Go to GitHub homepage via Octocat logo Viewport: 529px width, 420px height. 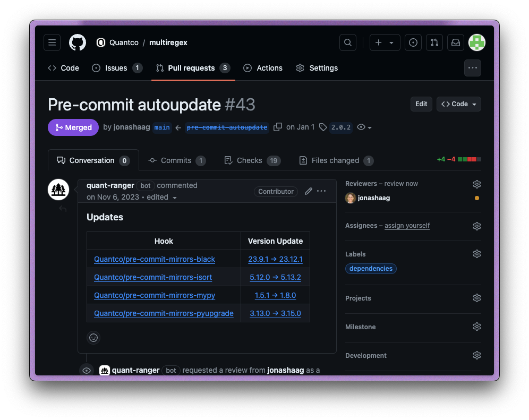[78, 42]
